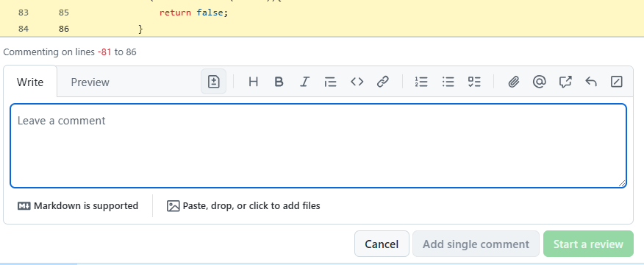Click diff line number 85

[64, 13]
